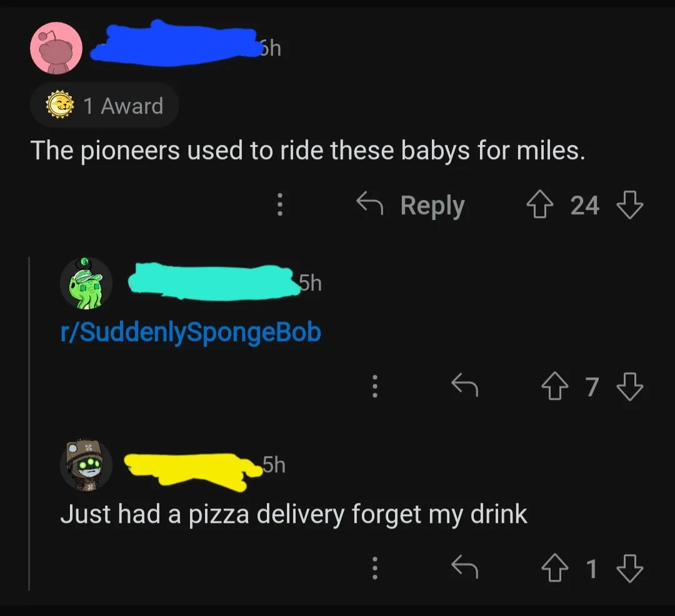Collapse thread using the vertical reply line

coord(29,424)
